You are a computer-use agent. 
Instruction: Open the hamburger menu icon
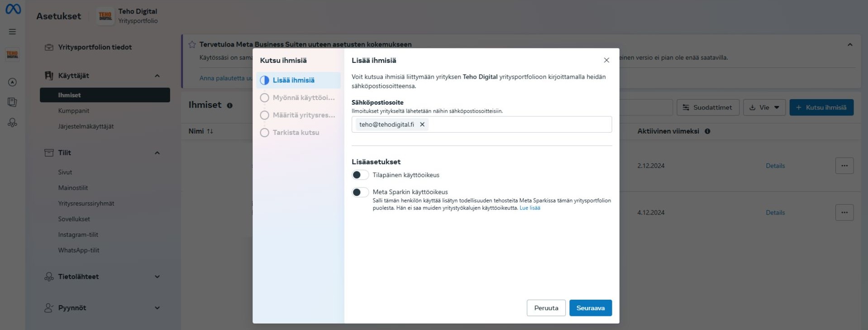tap(12, 32)
